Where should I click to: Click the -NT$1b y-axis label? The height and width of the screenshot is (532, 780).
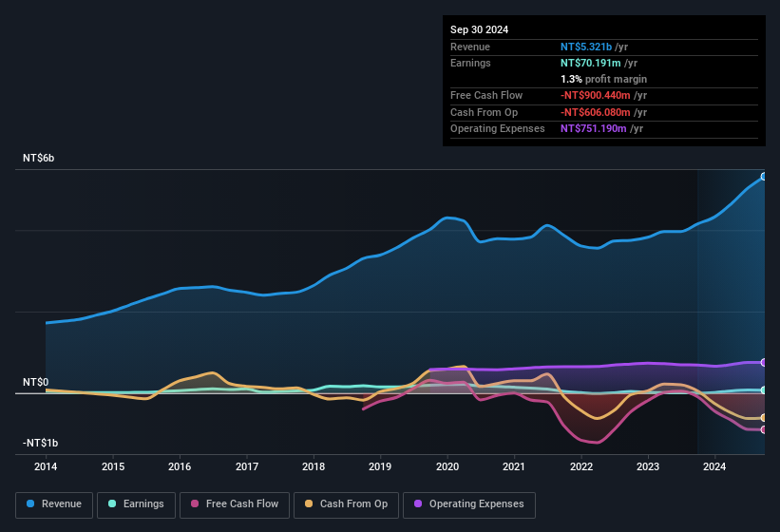pos(40,443)
